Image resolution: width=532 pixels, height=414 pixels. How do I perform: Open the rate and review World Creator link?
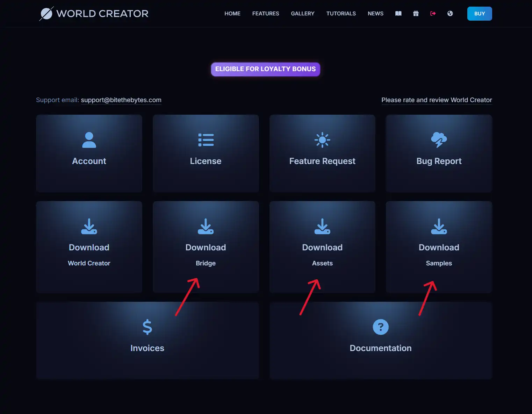point(436,100)
